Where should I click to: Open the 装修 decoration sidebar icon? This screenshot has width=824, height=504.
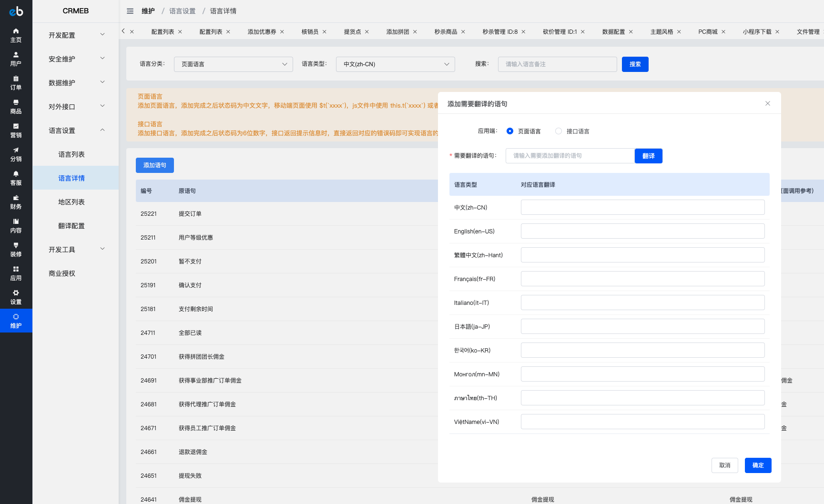tap(16, 249)
